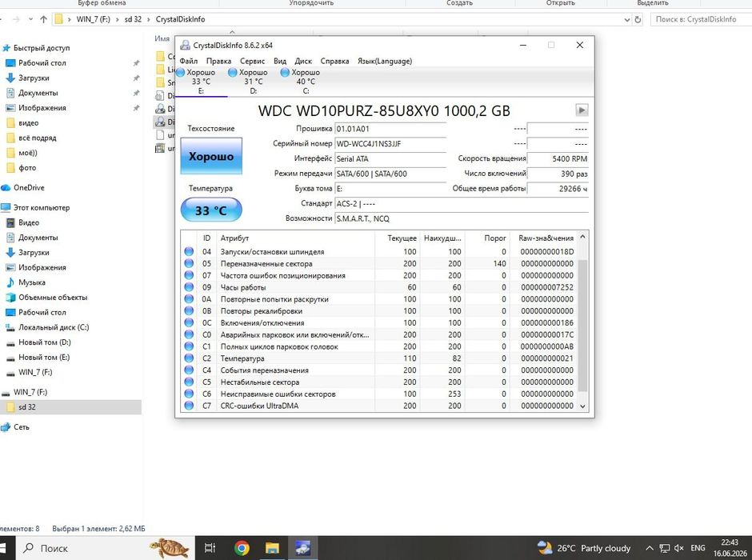The width and height of the screenshot is (752, 560).
Task: Click the volume muted tray icon
Action: point(678,548)
